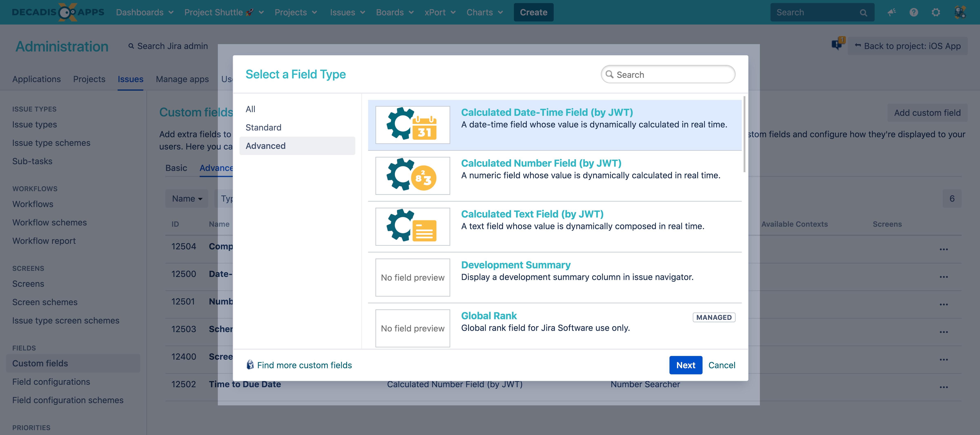Open actions menu for Time to Due Date
The height and width of the screenshot is (435, 980).
943,387
